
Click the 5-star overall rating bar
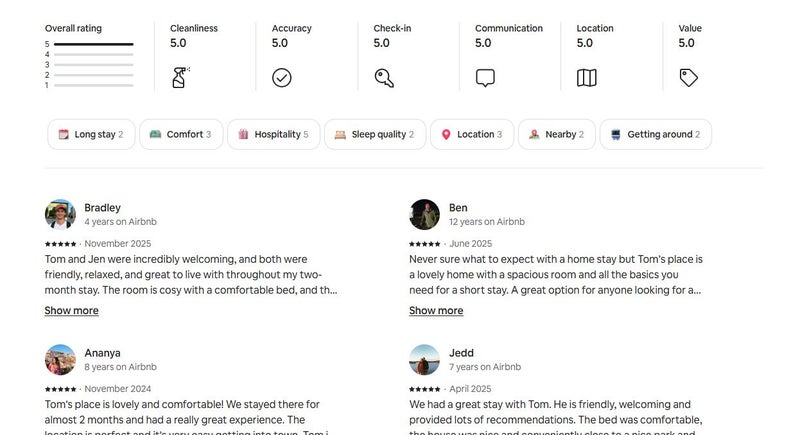pos(93,45)
